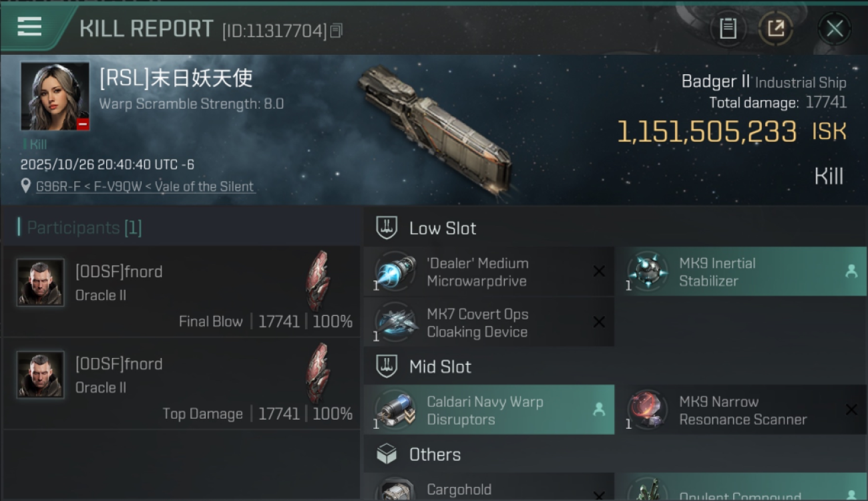Screen dimensions: 868x501
Task: Click the Badger II ship image
Action: coord(435,128)
